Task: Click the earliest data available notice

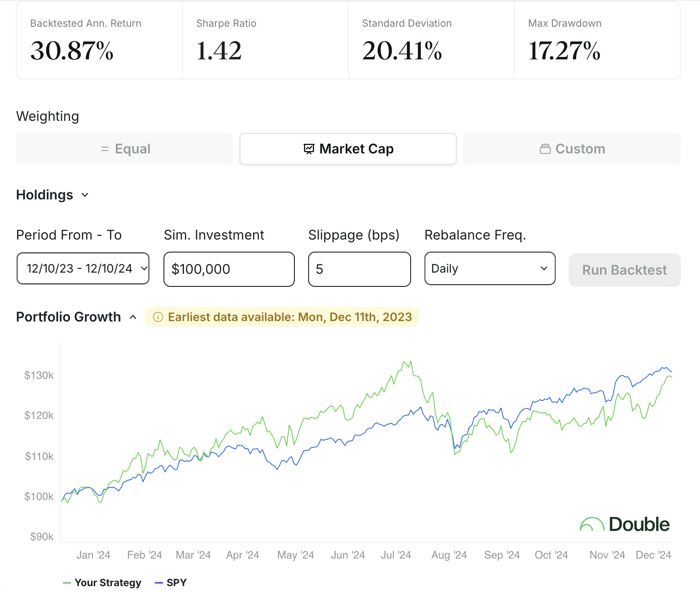Action: click(x=289, y=317)
